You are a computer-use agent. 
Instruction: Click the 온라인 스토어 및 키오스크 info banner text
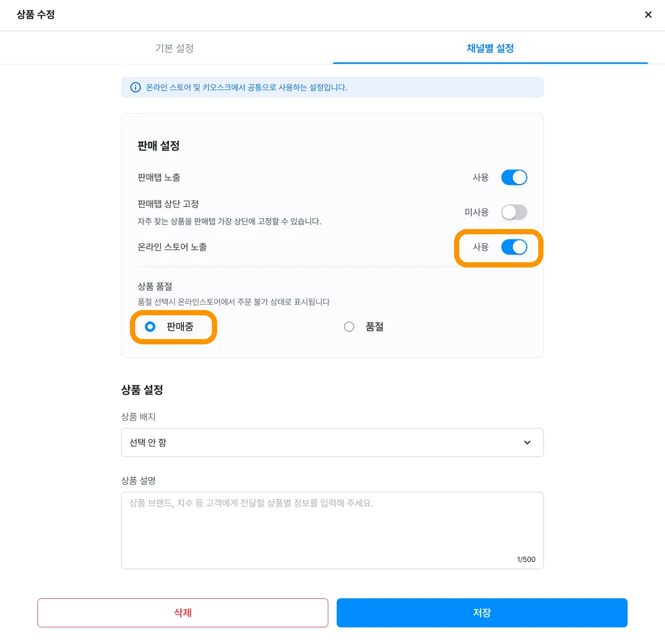point(246,87)
